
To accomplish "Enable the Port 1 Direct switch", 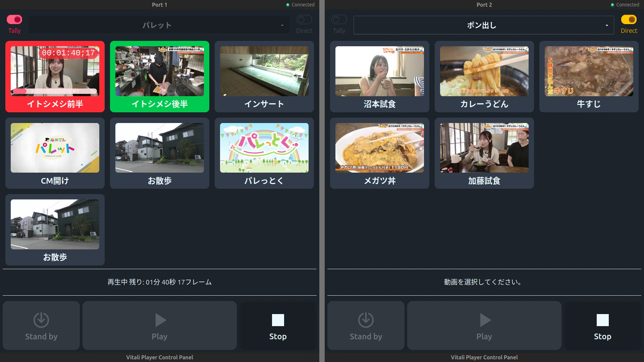I will (x=304, y=19).
